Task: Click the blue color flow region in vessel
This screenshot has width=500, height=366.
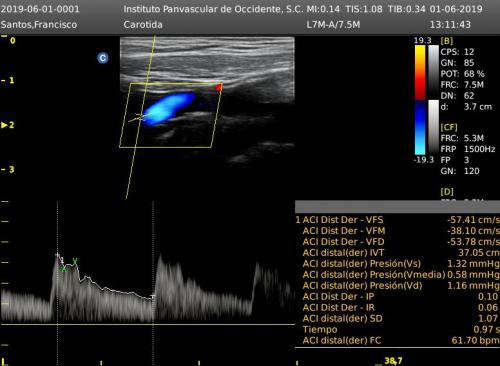Action: [x=168, y=108]
